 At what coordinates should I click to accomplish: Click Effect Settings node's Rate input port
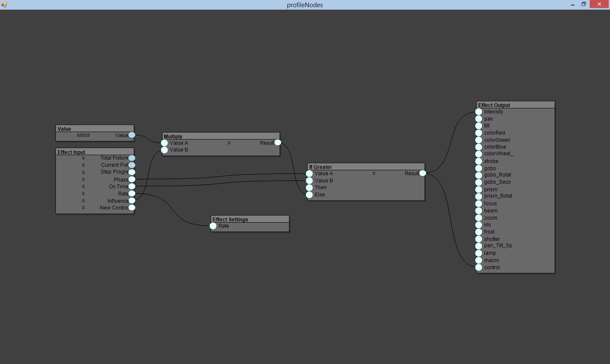pyautogui.click(x=213, y=226)
